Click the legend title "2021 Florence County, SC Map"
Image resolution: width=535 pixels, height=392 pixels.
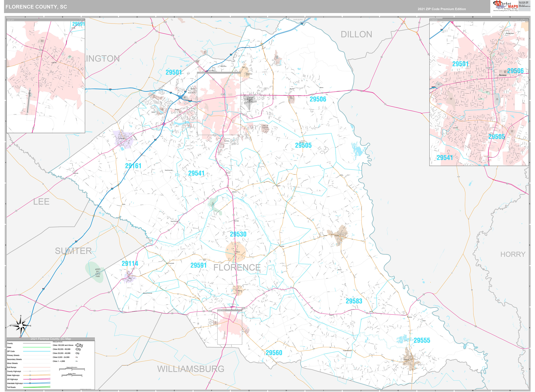point(51,339)
